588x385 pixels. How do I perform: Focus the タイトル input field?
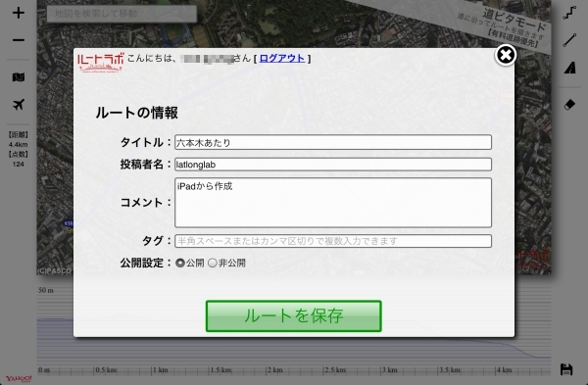click(x=333, y=142)
